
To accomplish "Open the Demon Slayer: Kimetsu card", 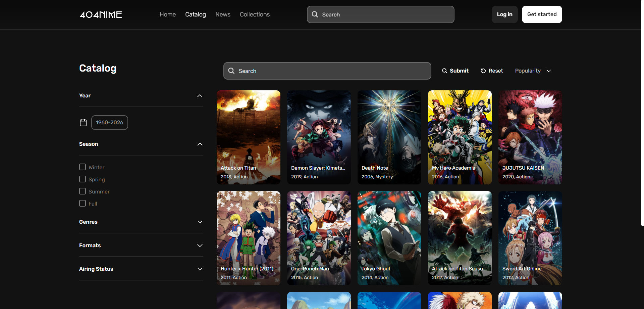I will tap(319, 137).
